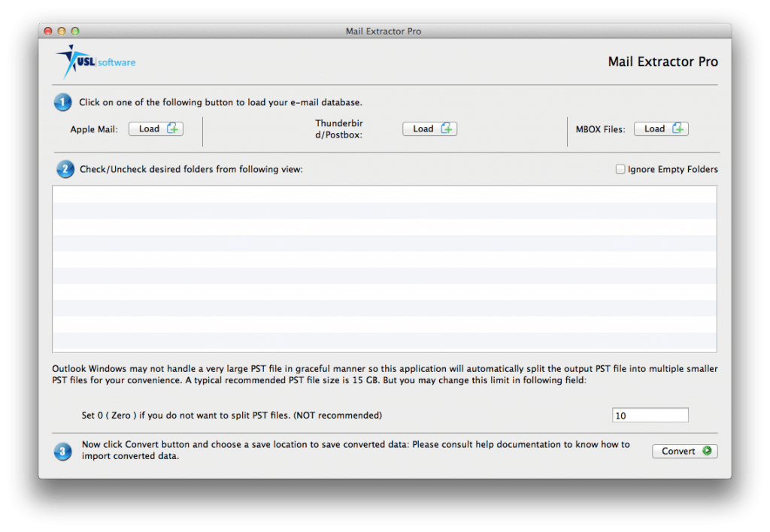Click the Mail Extractor Pro title bar text
The width and height of the screenshot is (770, 532).
pyautogui.click(x=383, y=31)
